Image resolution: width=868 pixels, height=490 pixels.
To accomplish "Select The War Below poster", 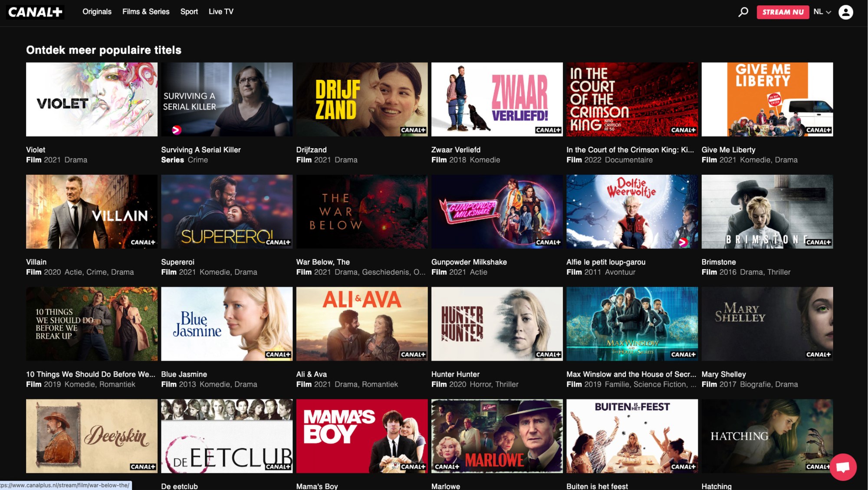I will tap(362, 212).
